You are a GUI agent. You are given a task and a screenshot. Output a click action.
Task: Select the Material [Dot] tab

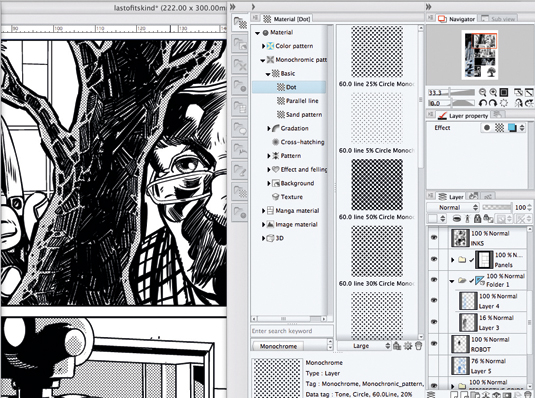pyautogui.click(x=287, y=19)
